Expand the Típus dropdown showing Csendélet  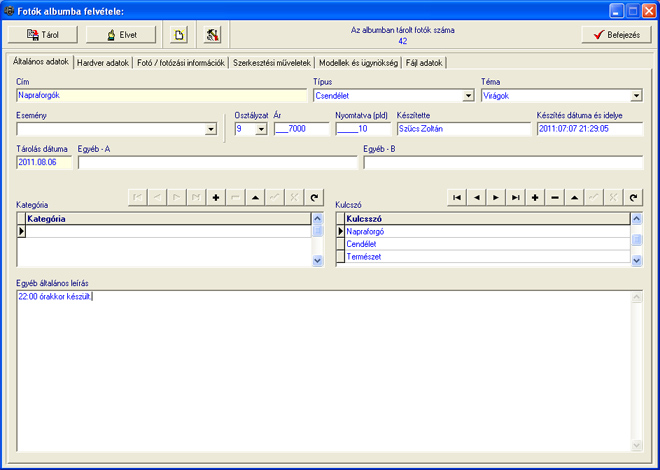(x=468, y=96)
